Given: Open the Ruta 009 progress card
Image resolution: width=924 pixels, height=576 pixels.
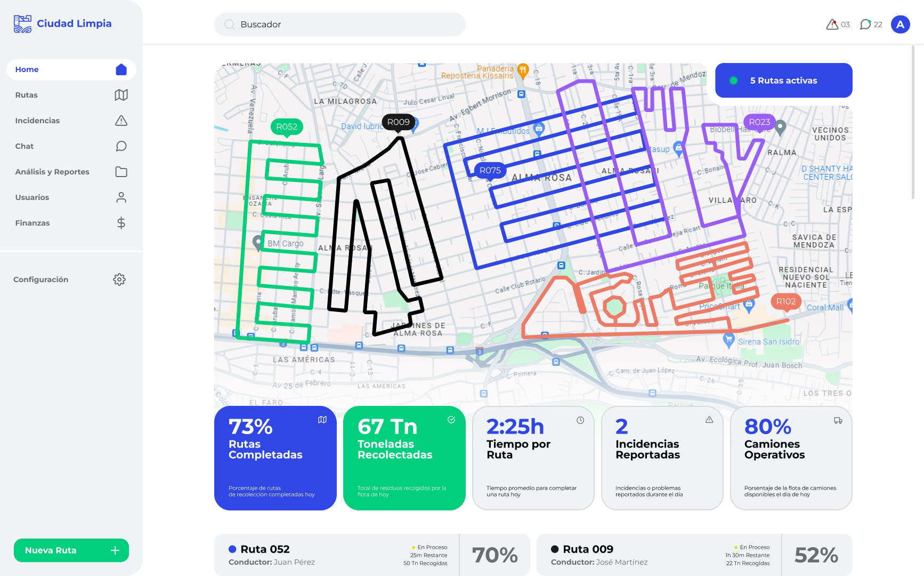Looking at the screenshot, I should [694, 555].
